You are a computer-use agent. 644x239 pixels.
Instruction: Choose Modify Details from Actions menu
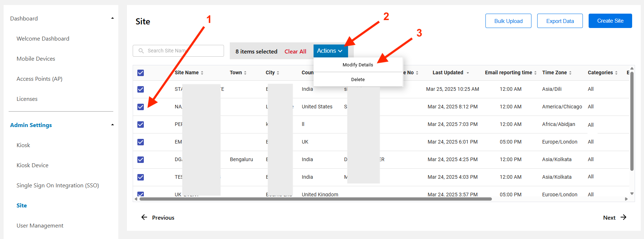[x=358, y=65]
